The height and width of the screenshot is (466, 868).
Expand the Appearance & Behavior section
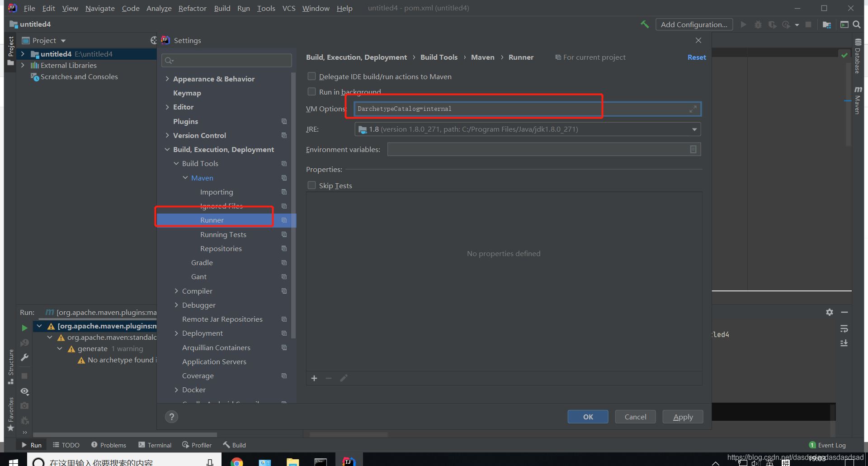point(167,79)
